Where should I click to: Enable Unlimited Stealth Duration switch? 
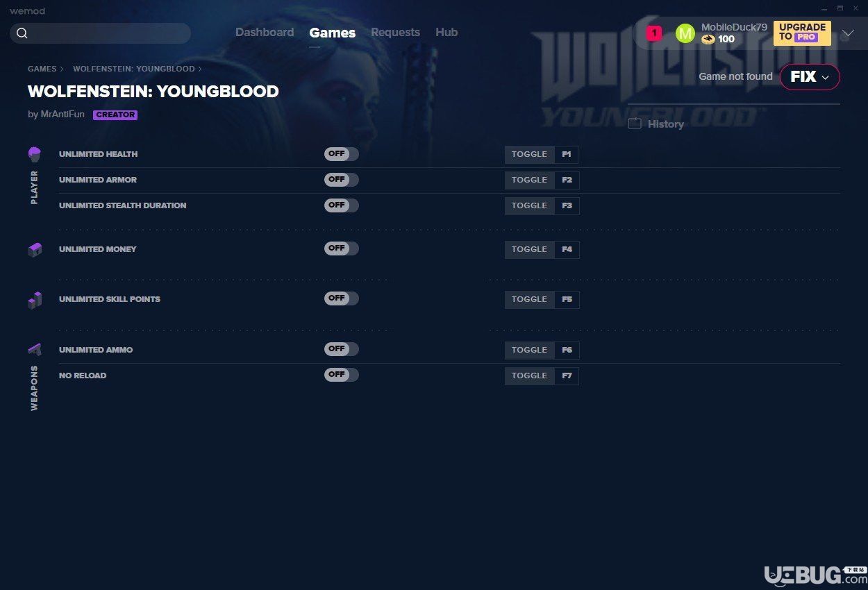tap(342, 205)
